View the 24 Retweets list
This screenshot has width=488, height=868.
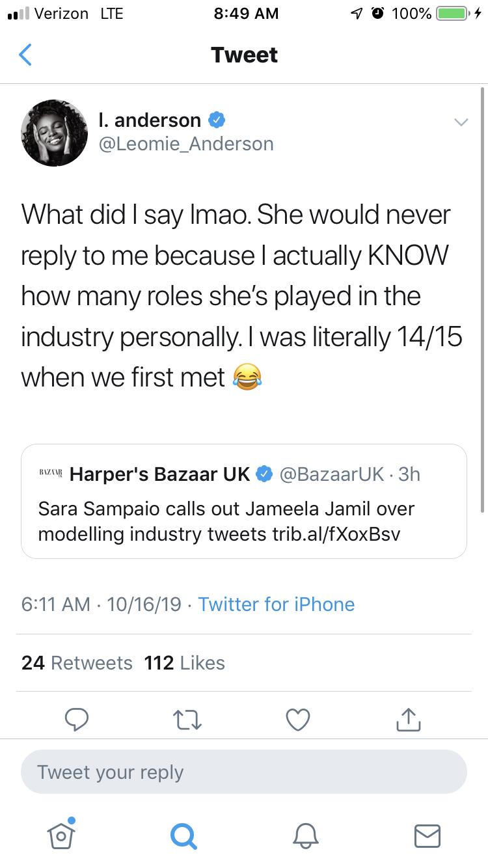point(77,663)
